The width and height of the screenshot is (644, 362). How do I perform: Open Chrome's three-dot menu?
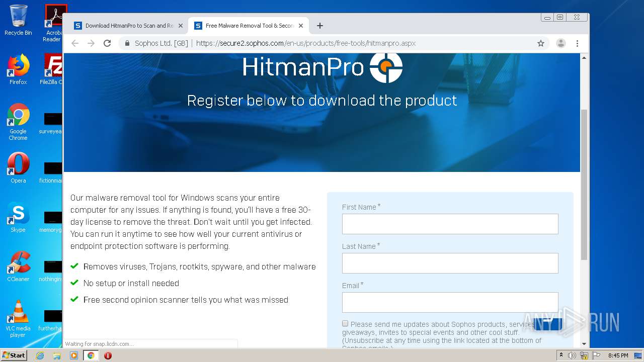click(x=578, y=43)
